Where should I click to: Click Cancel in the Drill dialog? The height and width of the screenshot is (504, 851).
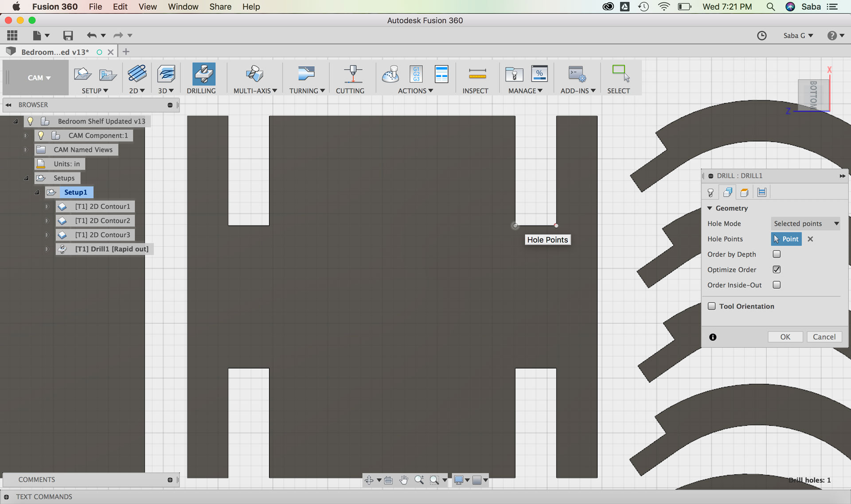(x=824, y=337)
